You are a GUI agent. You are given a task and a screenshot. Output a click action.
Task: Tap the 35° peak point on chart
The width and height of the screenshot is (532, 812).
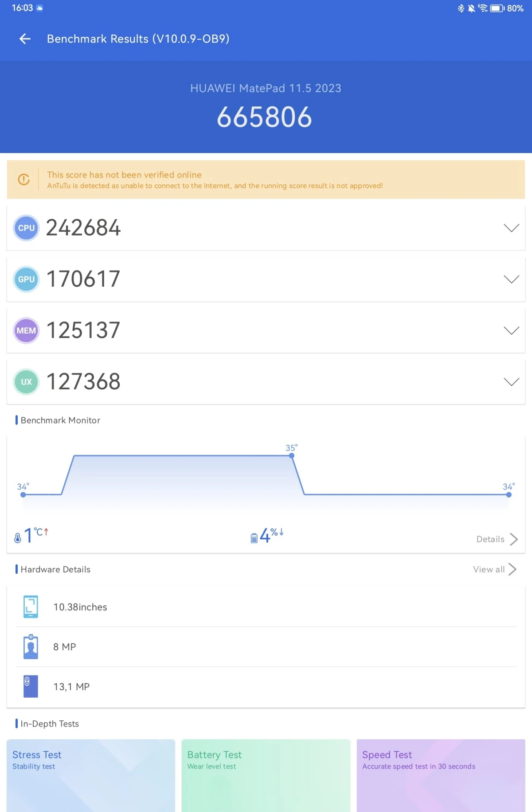coord(291,455)
